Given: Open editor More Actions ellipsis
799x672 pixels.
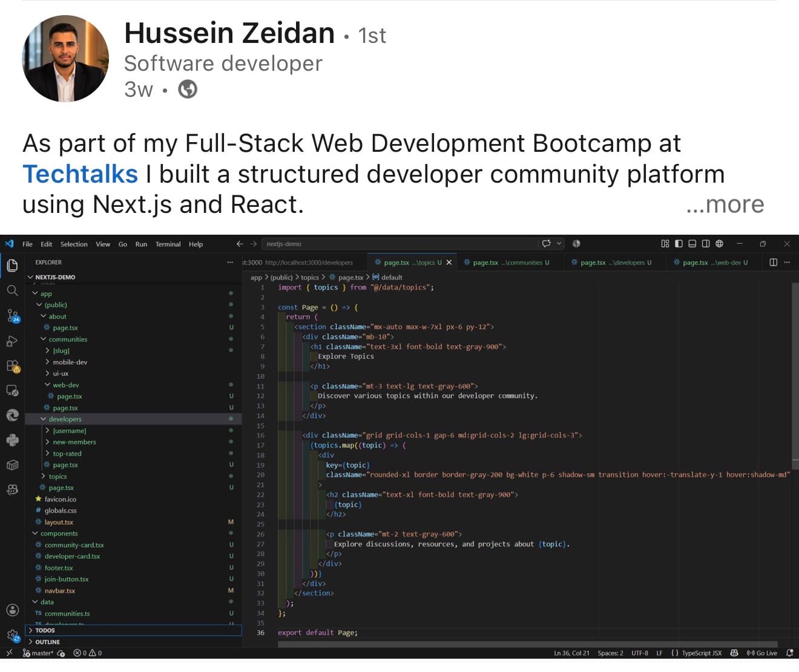Looking at the screenshot, I should pos(787,262).
